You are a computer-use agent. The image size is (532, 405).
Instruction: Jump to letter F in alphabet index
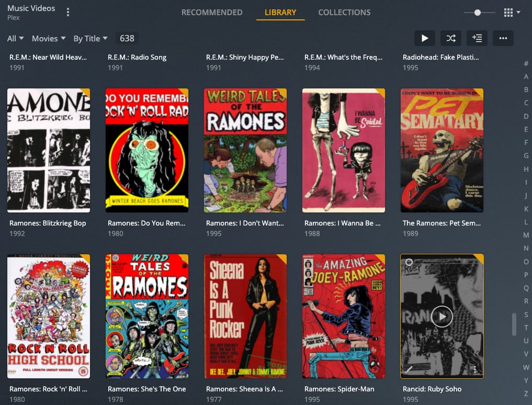click(x=526, y=142)
